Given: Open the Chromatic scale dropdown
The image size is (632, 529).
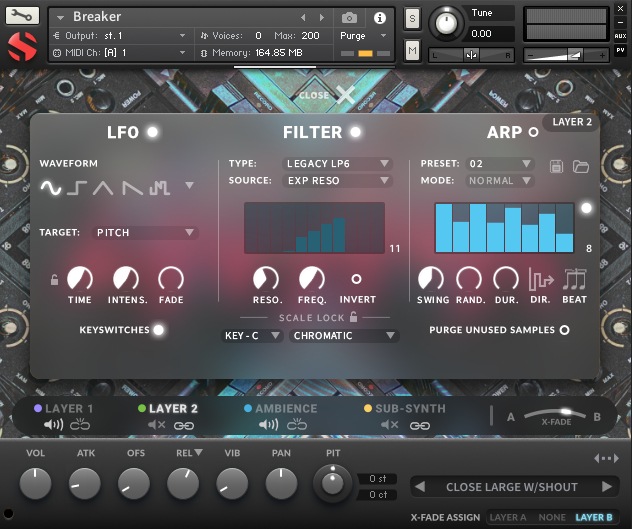Looking at the screenshot, I should [344, 336].
